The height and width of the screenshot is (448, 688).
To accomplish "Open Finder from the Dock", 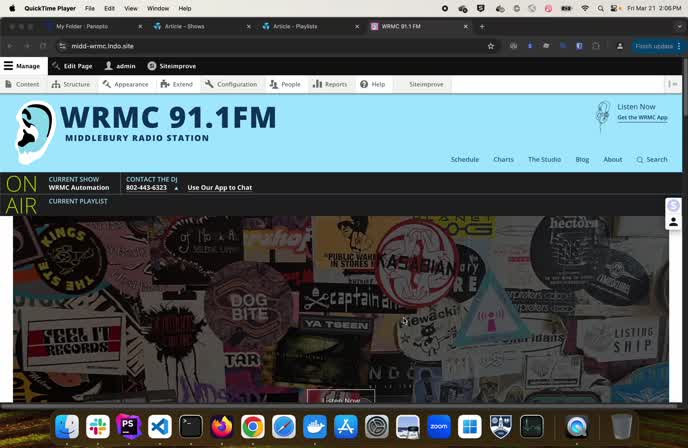I will [67, 426].
